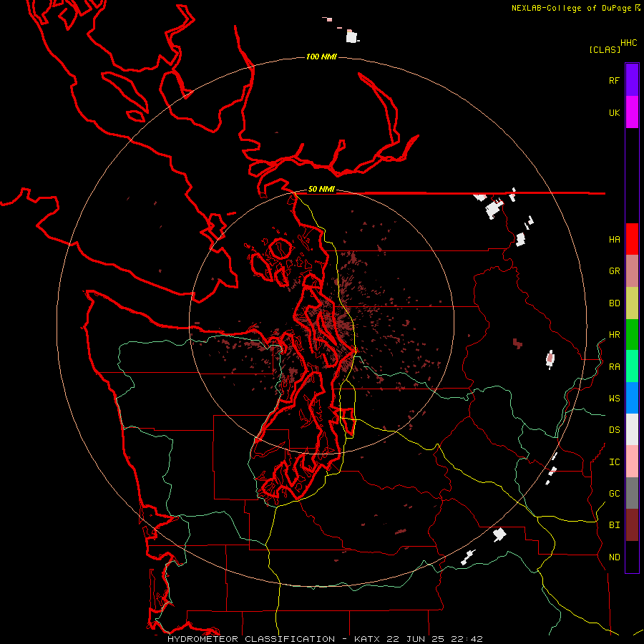Click the RF purple legend swatch
The width and height of the screenshot is (644, 644).
point(632,80)
